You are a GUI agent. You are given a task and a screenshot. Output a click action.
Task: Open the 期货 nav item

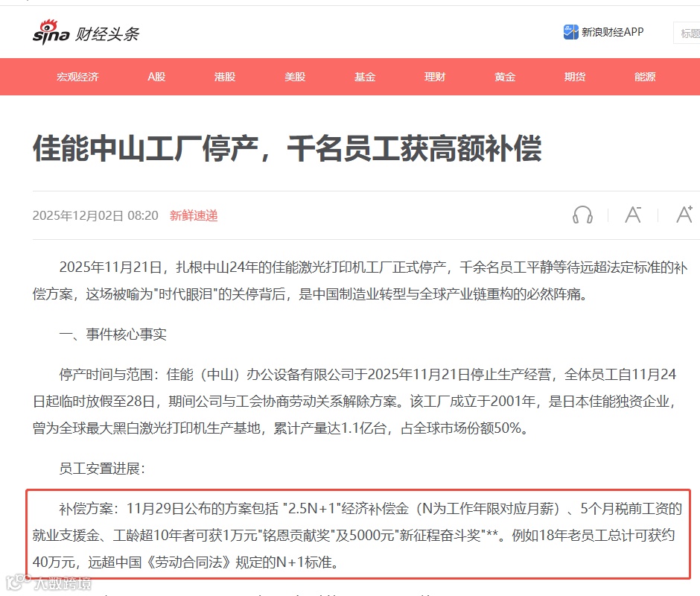point(575,77)
